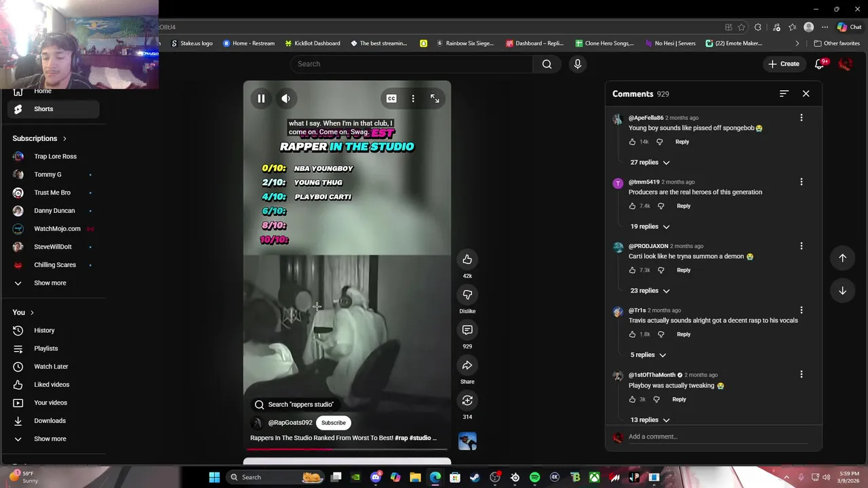Viewport: 868px width, 488px height.
Task: Dislike the @tmm5419 comment
Action: 660,206
